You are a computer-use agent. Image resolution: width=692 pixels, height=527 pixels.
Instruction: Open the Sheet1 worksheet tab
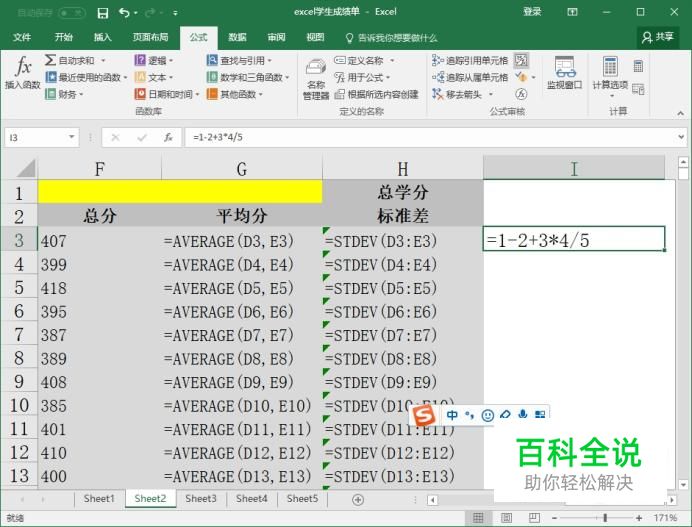[x=99, y=499]
